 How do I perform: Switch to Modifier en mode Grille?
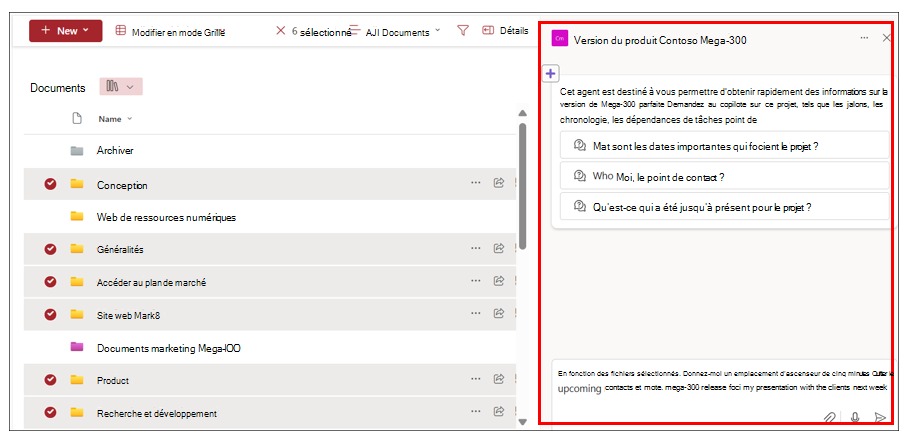[x=170, y=32]
